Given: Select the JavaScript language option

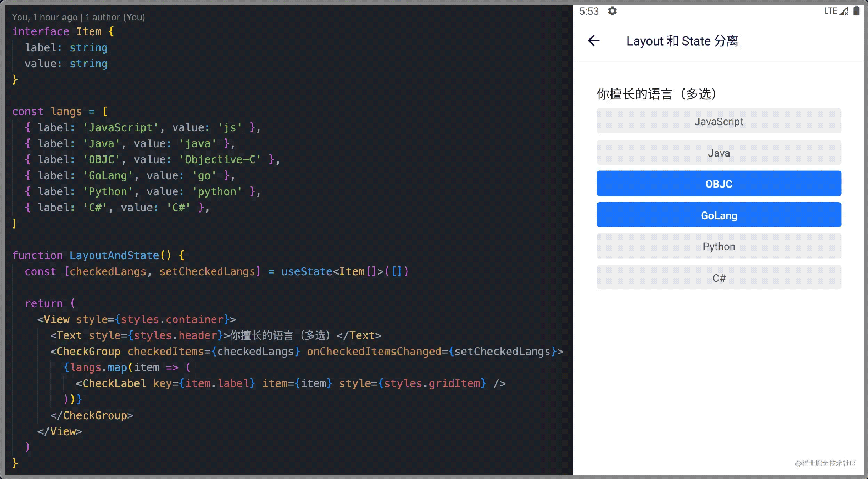Looking at the screenshot, I should 719,121.
